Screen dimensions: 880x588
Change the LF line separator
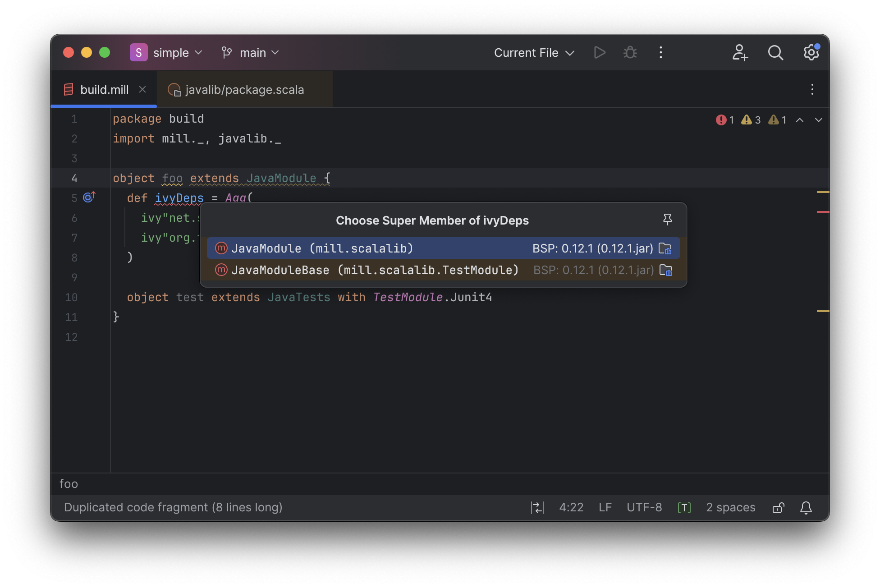(x=605, y=507)
